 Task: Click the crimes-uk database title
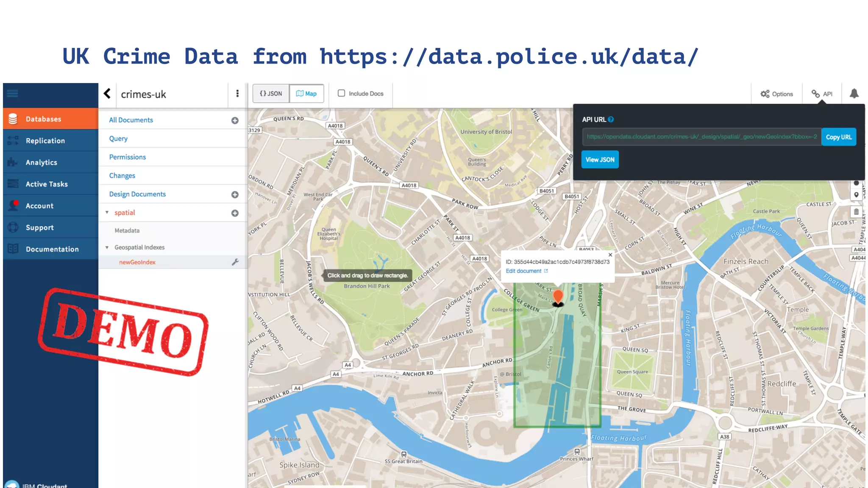(143, 94)
